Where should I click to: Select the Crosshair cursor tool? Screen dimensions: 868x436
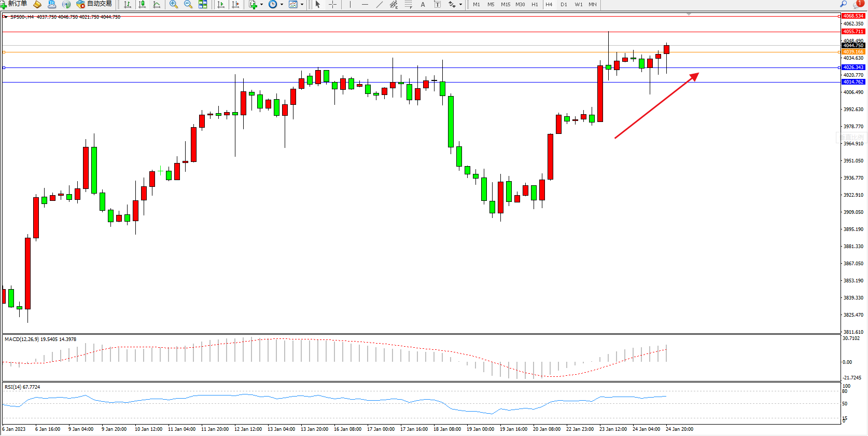coord(333,4)
